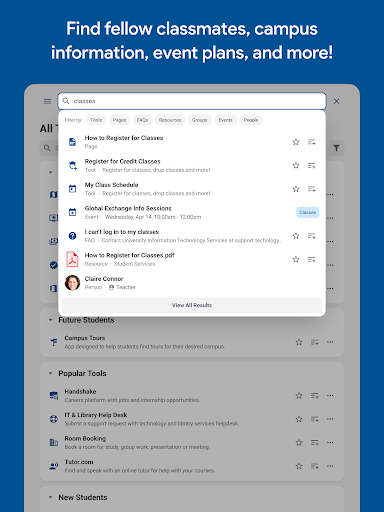Collapse the New Students section
The image size is (384, 512).
point(51,497)
